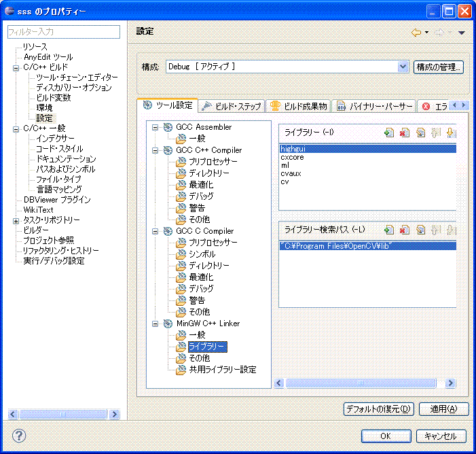Viewport: 476px width, 454px height.
Task: Select シンボル under GCC C Compiler
Action: 202,254
